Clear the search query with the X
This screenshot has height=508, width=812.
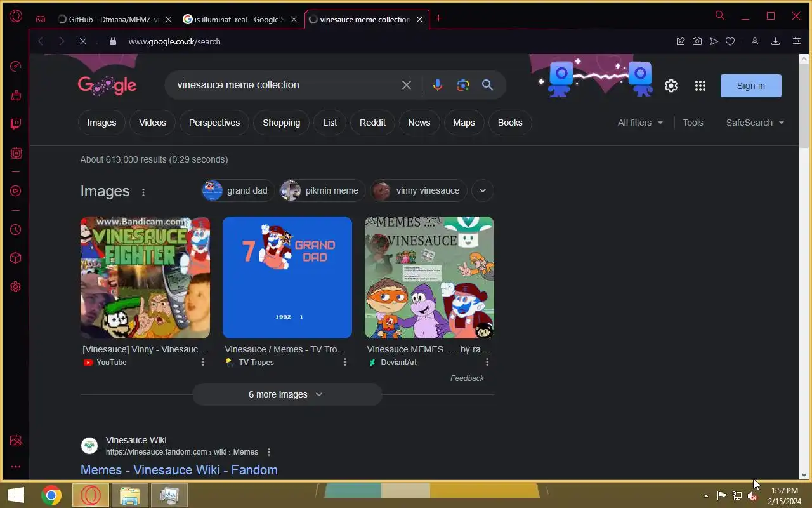pos(407,85)
